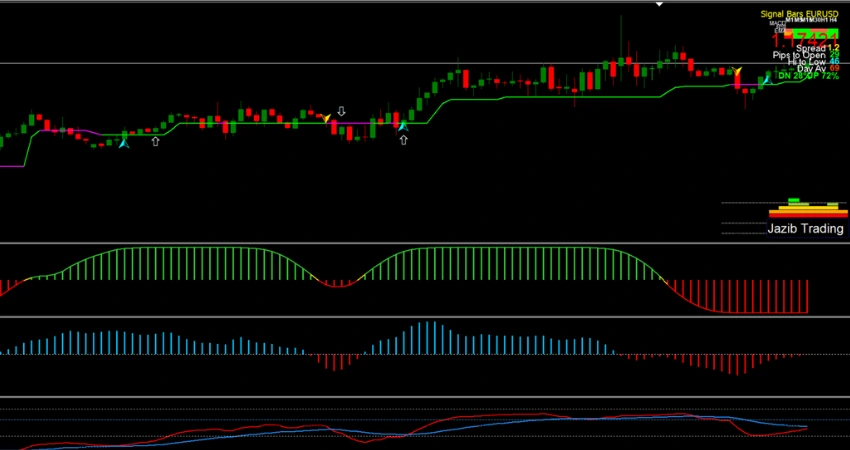Click the chart shift triangle at the top
The width and height of the screenshot is (850, 450).
(658, 5)
